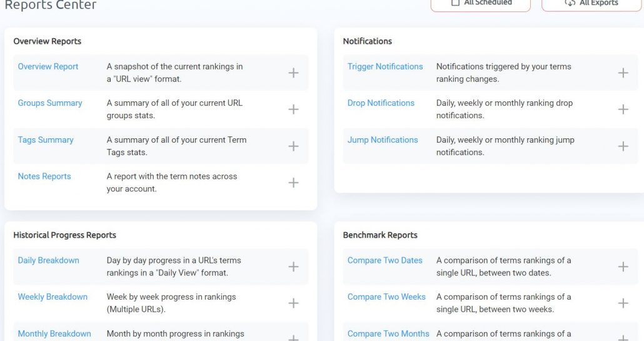Screen dimensions: 644x341
Task: Expand the Compare Two Weeks plus icon
Action: click(x=623, y=303)
